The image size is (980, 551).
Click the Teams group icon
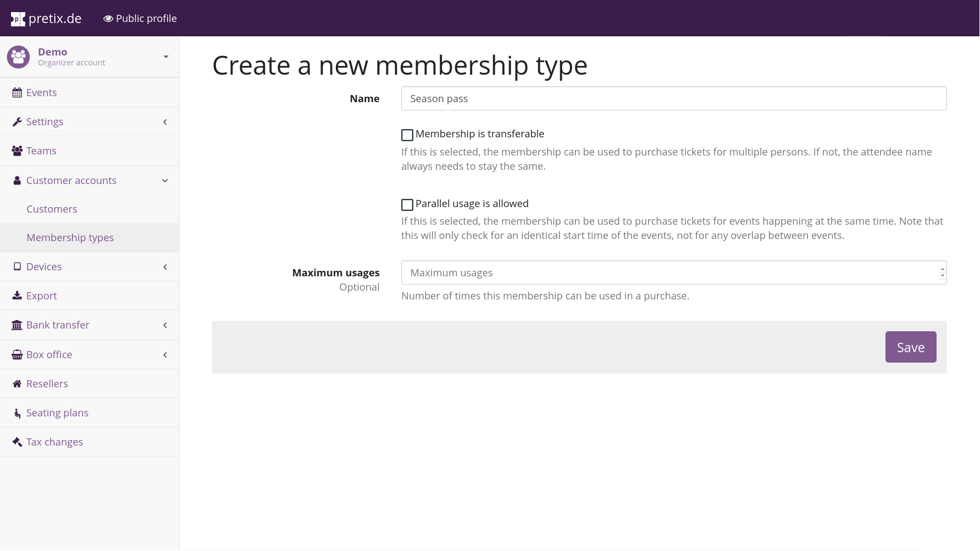tap(17, 151)
